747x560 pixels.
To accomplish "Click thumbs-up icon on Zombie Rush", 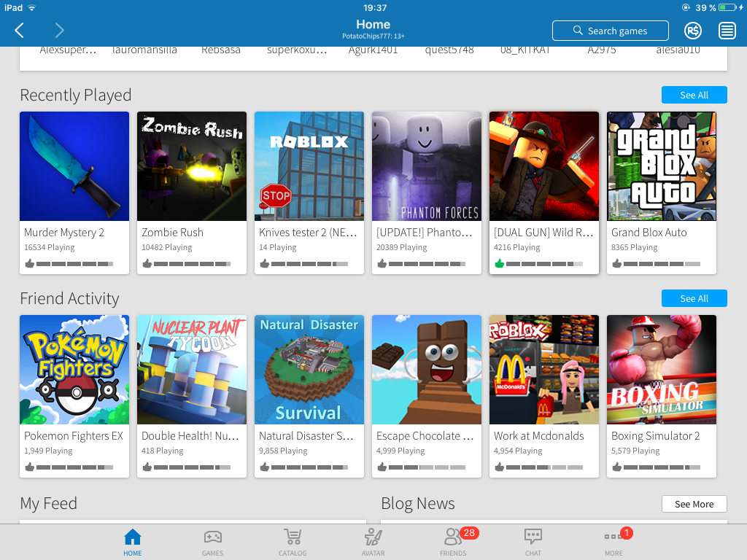I will [x=147, y=263].
